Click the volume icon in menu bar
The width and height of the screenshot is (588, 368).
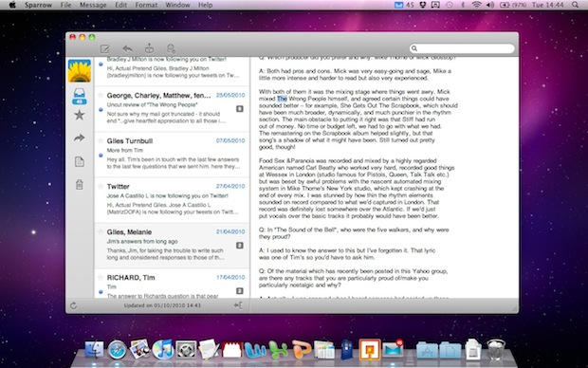coord(490,5)
